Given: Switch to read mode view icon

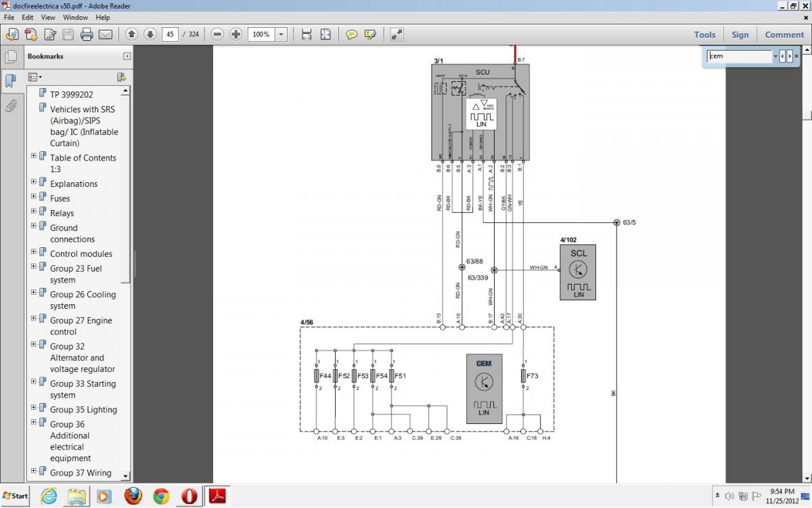Looking at the screenshot, I should pos(397,34).
